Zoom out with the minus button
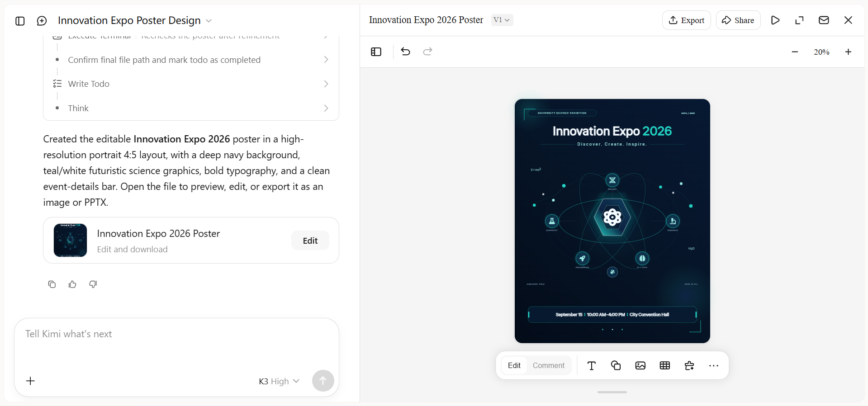Viewport: 868px width, 406px height. pos(795,52)
